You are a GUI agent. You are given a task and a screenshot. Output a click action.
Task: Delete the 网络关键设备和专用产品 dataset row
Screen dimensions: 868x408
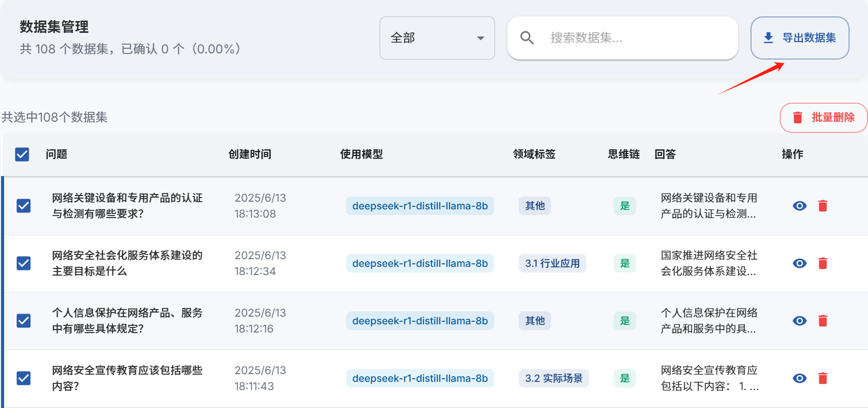point(823,206)
